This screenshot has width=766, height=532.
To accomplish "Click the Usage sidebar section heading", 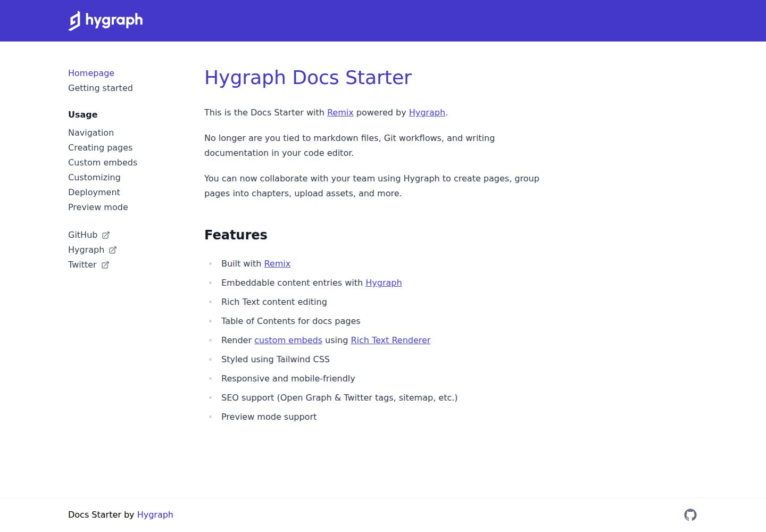I will (x=83, y=114).
